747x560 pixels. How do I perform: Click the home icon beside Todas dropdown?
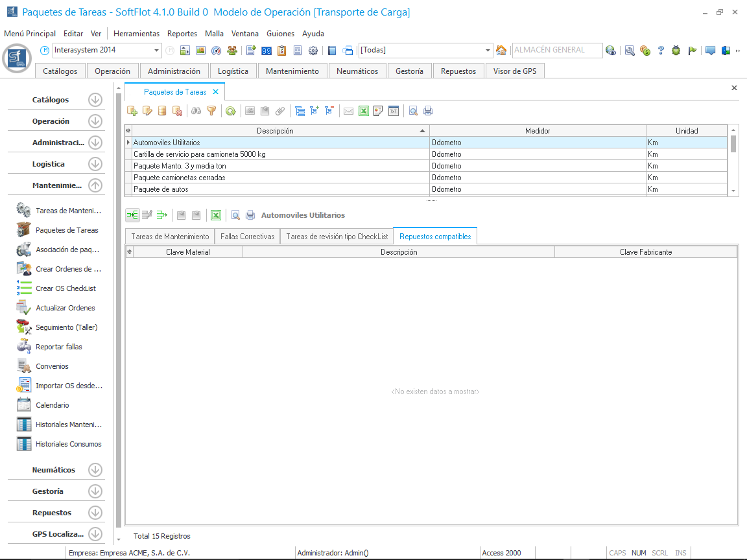tap(501, 51)
